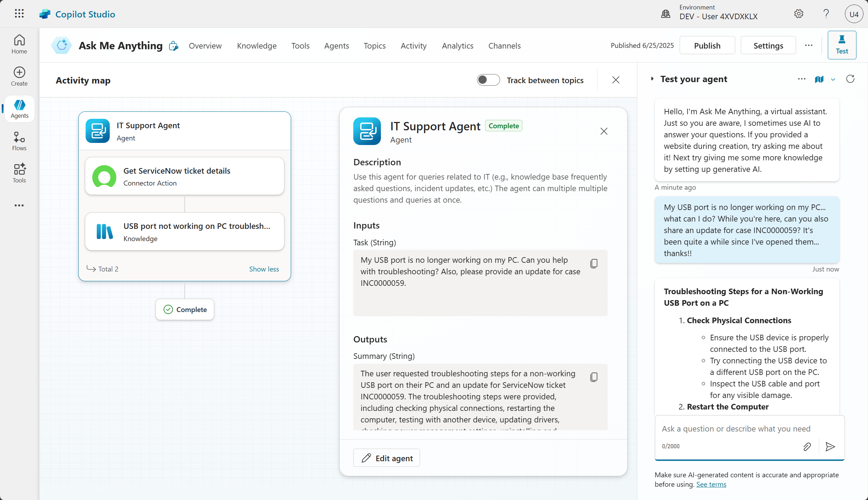868x500 pixels.
Task: Copy the Task input text
Action: pos(594,263)
